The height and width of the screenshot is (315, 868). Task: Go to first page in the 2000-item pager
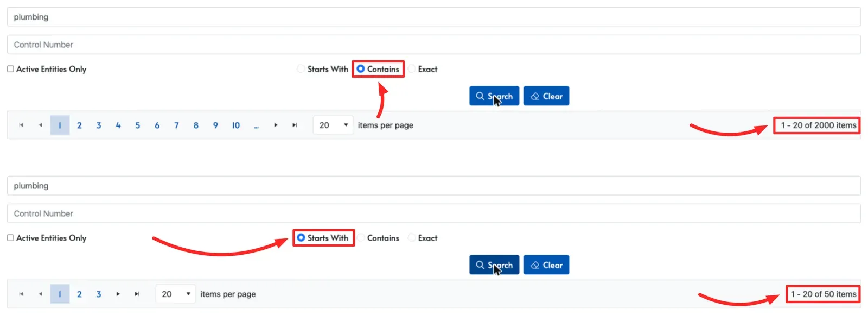[x=21, y=125]
